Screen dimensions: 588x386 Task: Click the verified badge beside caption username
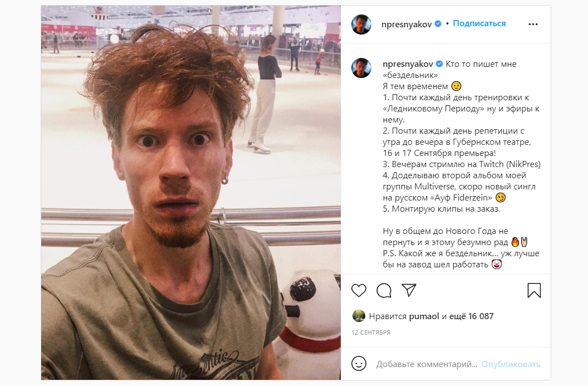(x=439, y=63)
